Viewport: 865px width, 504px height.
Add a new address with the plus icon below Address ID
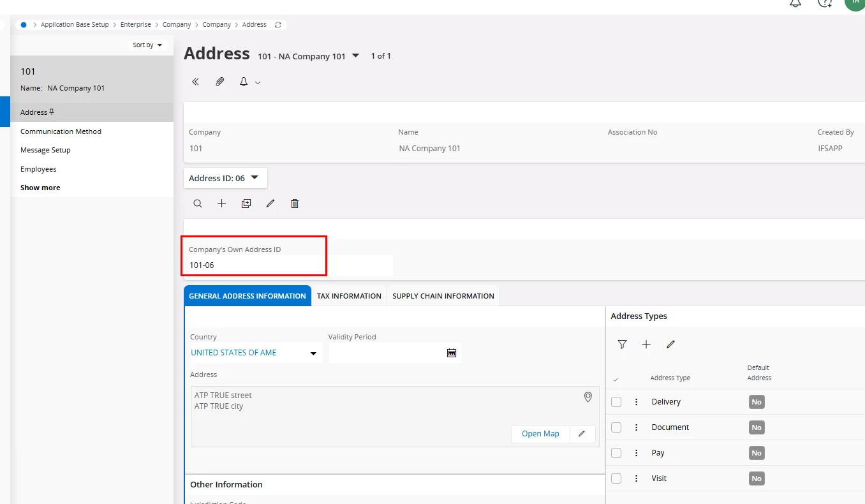[222, 204]
